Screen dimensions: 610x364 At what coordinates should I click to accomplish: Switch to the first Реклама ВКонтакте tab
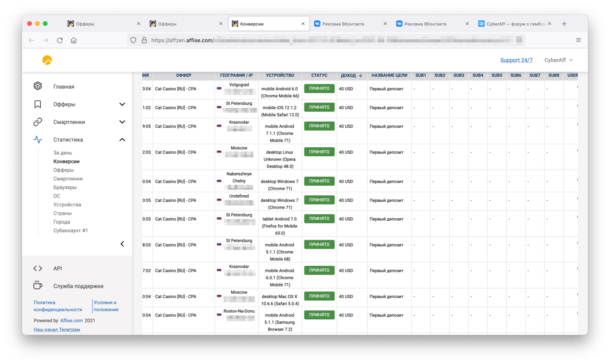(351, 24)
